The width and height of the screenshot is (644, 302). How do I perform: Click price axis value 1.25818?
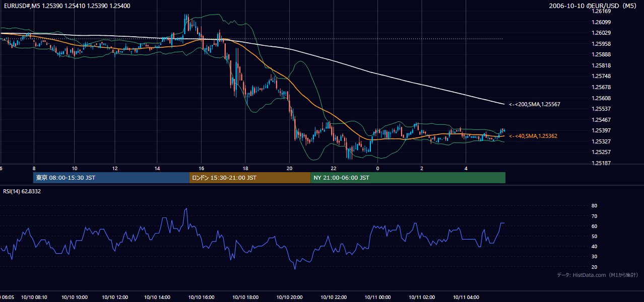click(x=602, y=65)
